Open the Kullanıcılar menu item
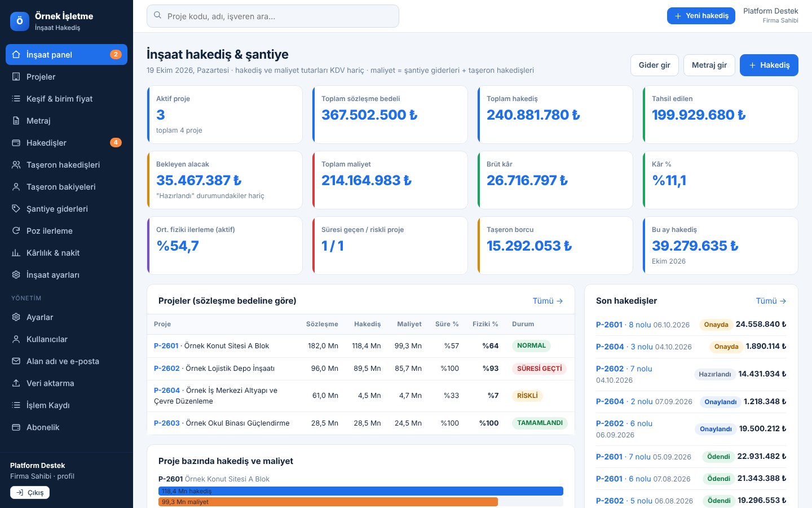 pyautogui.click(x=67, y=339)
